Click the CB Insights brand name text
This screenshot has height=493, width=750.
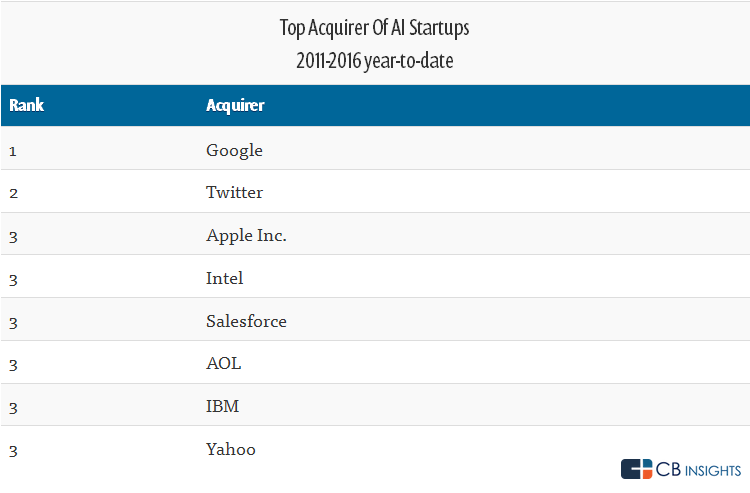[698, 470]
